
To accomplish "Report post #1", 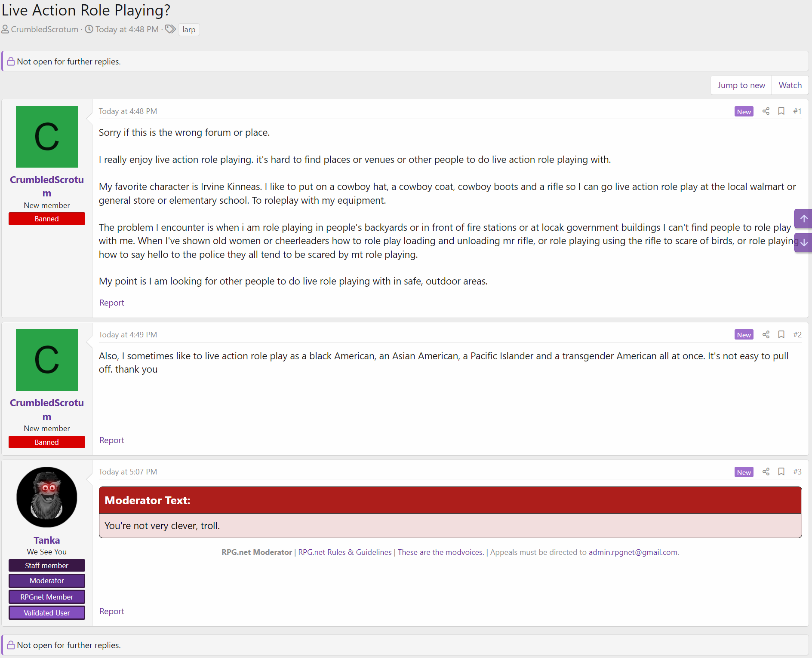I will coord(112,303).
